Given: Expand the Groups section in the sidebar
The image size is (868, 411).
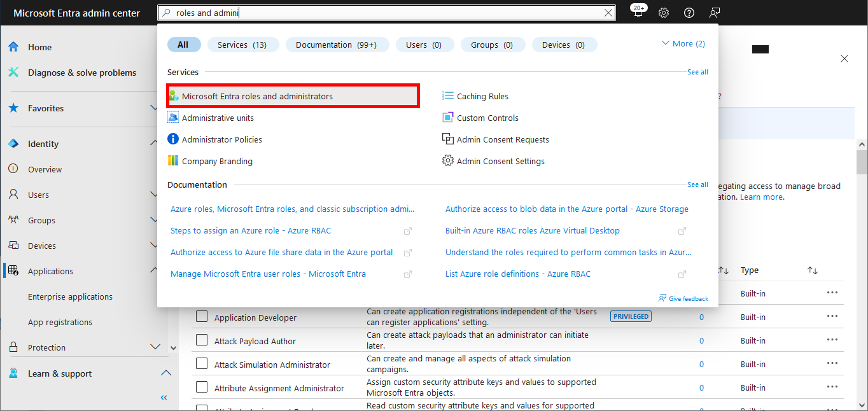Looking at the screenshot, I should click(153, 220).
